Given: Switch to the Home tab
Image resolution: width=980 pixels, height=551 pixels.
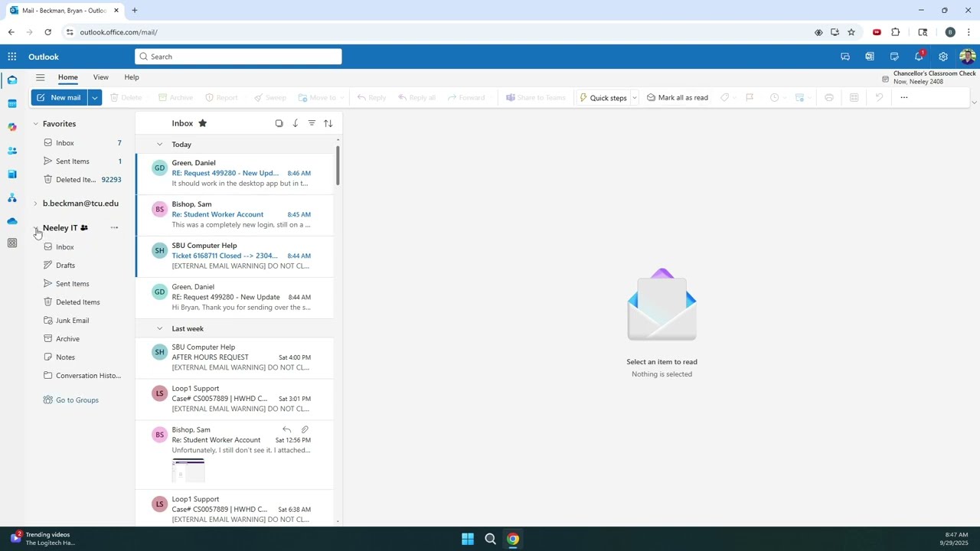Looking at the screenshot, I should [67, 77].
